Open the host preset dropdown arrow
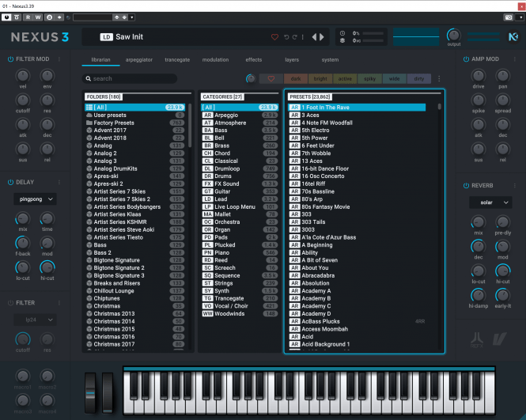The width and height of the screenshot is (526, 420). click(x=132, y=17)
